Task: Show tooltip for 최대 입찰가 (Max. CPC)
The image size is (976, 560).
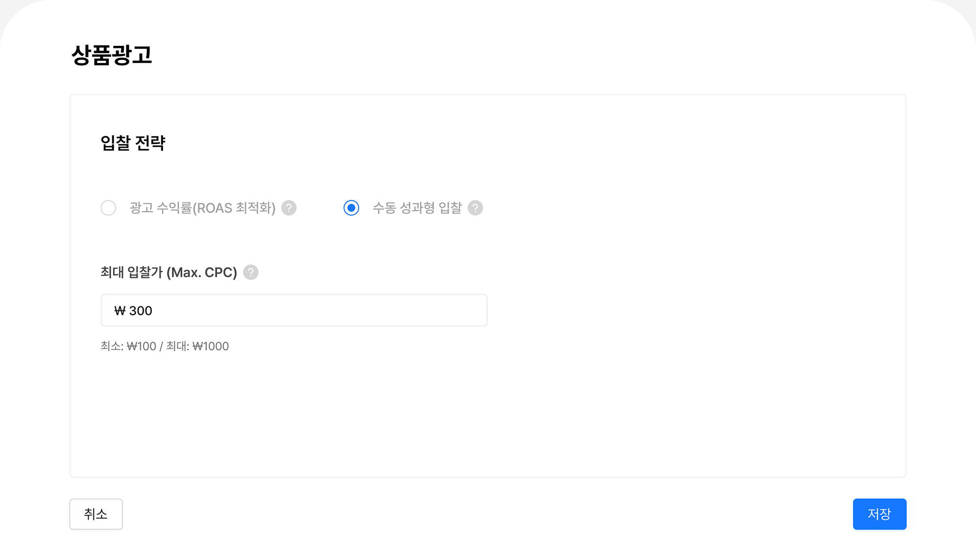Action: [x=251, y=272]
